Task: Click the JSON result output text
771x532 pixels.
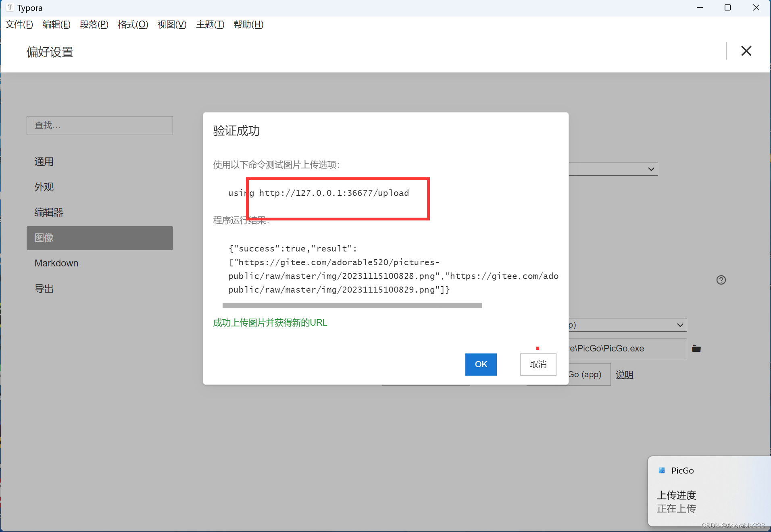Action: (x=393, y=269)
